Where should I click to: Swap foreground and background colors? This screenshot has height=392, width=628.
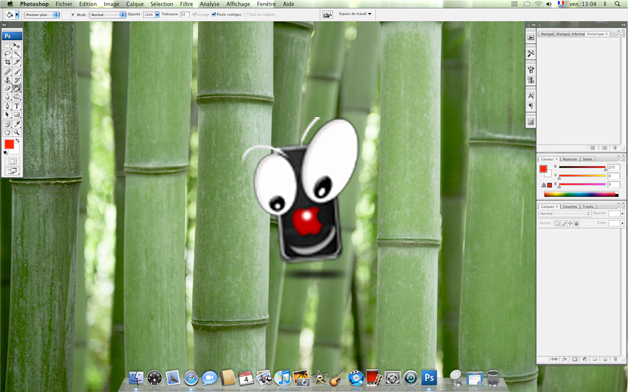tap(17, 141)
